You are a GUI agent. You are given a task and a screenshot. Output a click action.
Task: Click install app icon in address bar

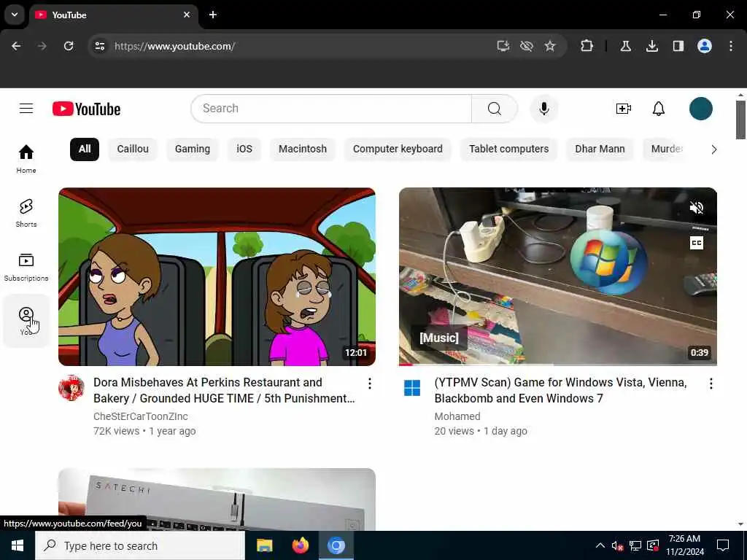[503, 46]
